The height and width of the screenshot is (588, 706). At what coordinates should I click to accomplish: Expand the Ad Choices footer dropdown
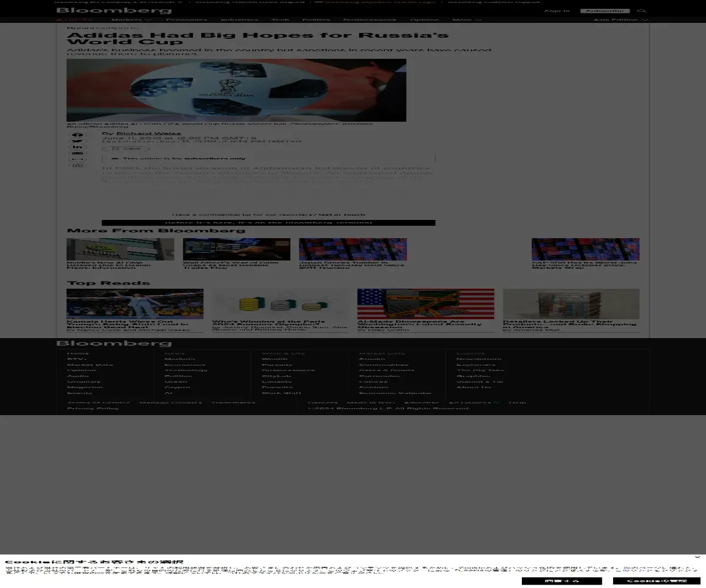point(474,403)
